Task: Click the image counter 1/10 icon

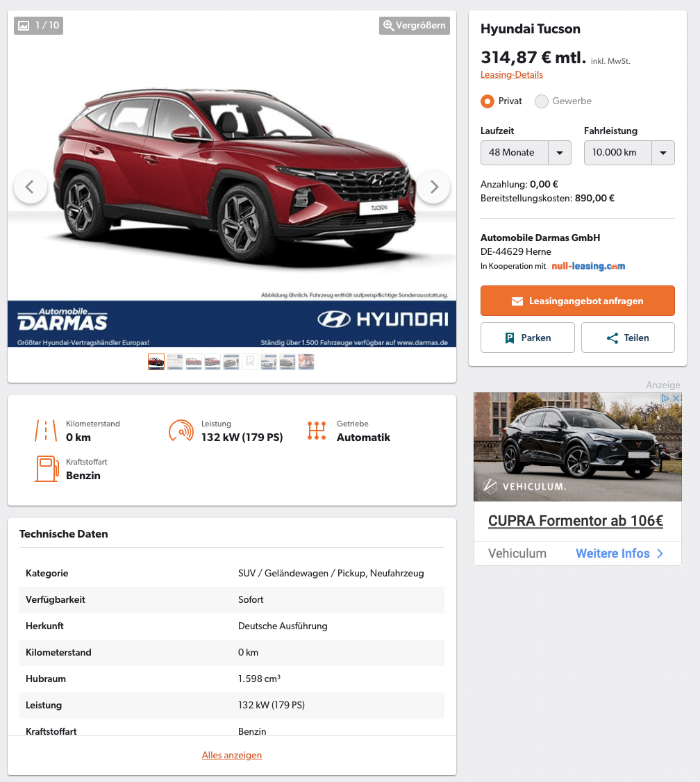Action: coord(38,26)
